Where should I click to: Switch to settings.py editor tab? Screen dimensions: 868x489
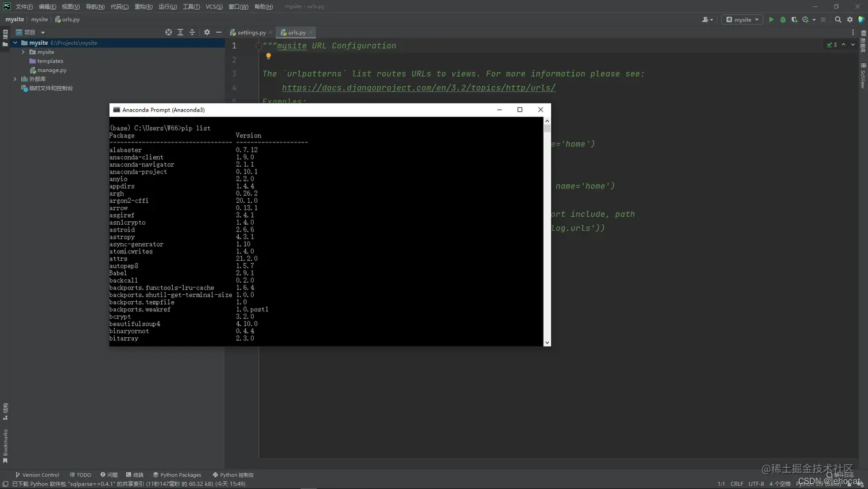tap(251, 32)
